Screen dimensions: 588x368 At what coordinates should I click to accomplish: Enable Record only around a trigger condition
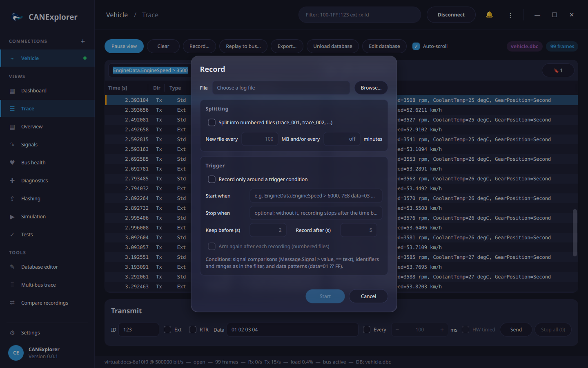(212, 180)
